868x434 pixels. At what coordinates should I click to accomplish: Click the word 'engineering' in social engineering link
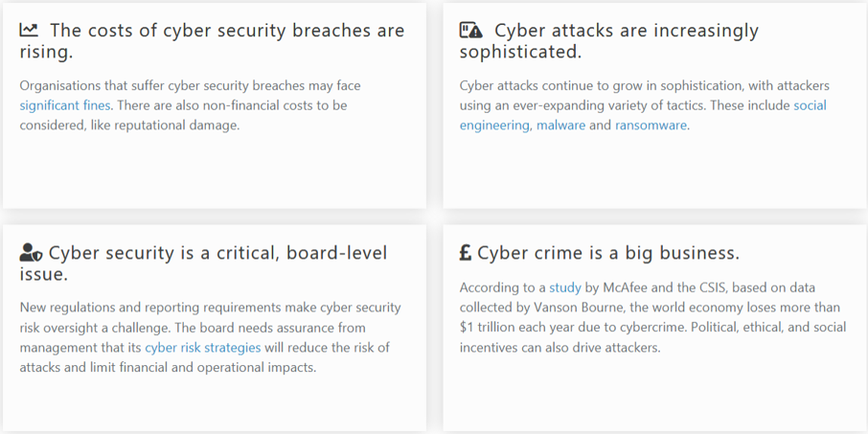pyautogui.click(x=494, y=126)
